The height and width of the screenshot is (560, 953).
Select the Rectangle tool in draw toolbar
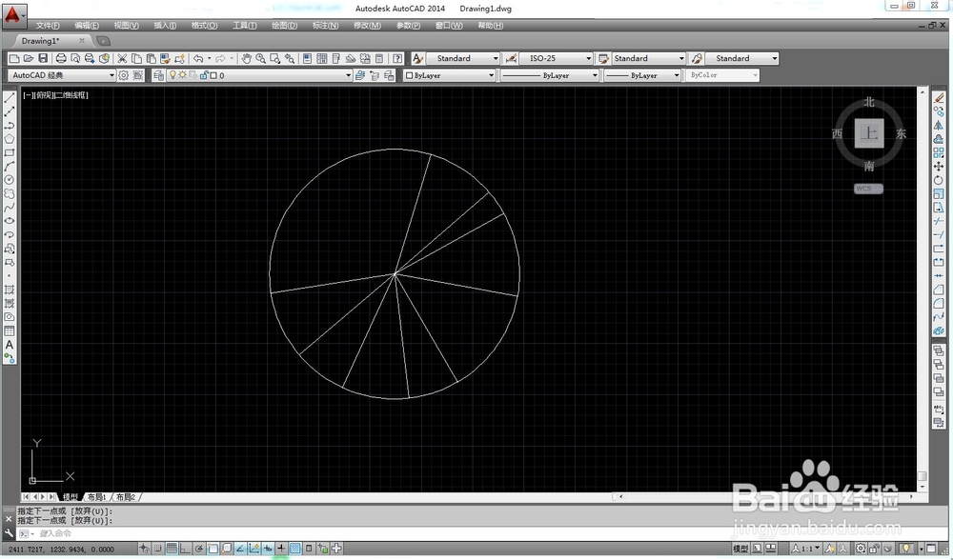(x=10, y=152)
